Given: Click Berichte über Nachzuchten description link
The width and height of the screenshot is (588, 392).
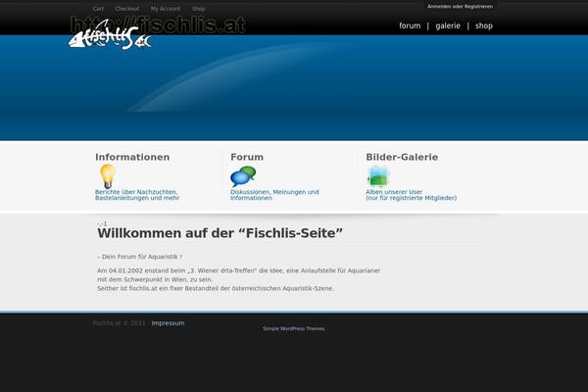Looking at the screenshot, I should click(x=137, y=195).
